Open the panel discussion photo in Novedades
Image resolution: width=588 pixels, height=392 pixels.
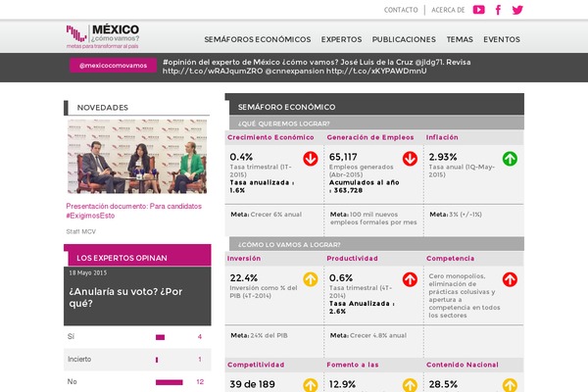[x=137, y=157]
